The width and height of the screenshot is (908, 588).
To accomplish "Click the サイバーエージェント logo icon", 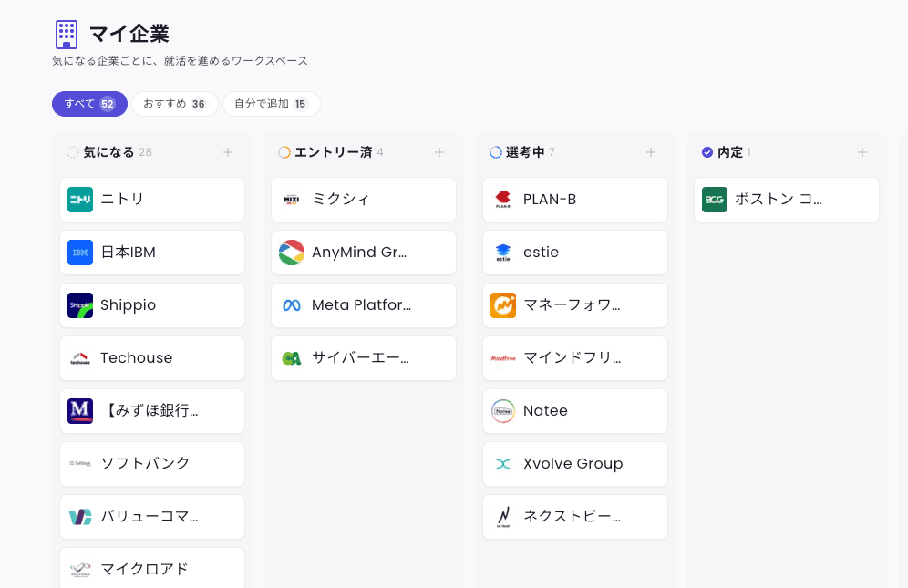I will pyautogui.click(x=292, y=358).
